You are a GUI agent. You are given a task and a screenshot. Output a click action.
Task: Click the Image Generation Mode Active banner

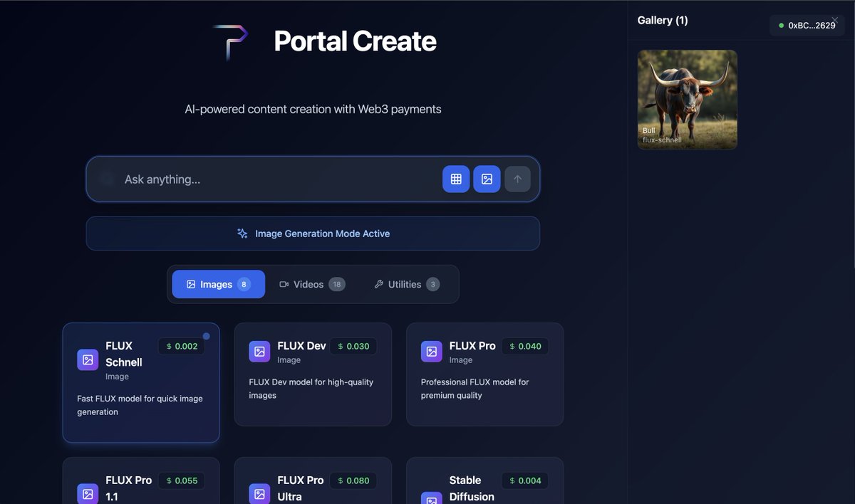313,233
